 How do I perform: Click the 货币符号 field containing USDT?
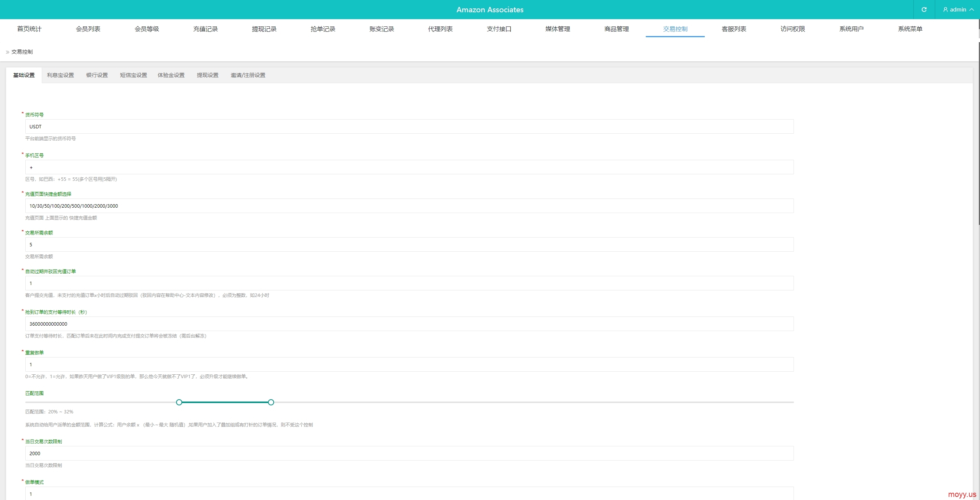coord(409,126)
